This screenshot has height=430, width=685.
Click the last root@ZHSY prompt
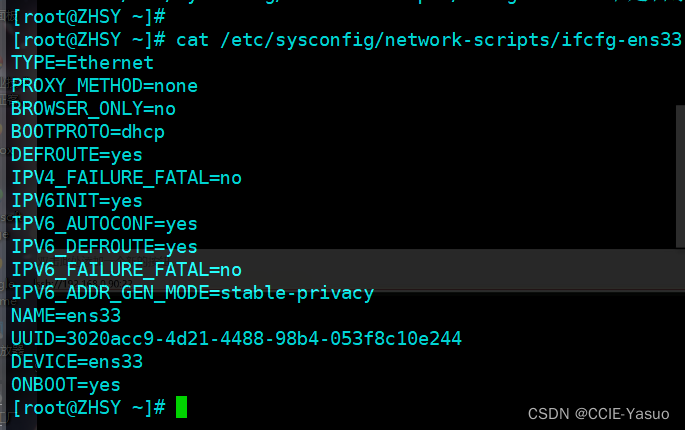click(89, 408)
